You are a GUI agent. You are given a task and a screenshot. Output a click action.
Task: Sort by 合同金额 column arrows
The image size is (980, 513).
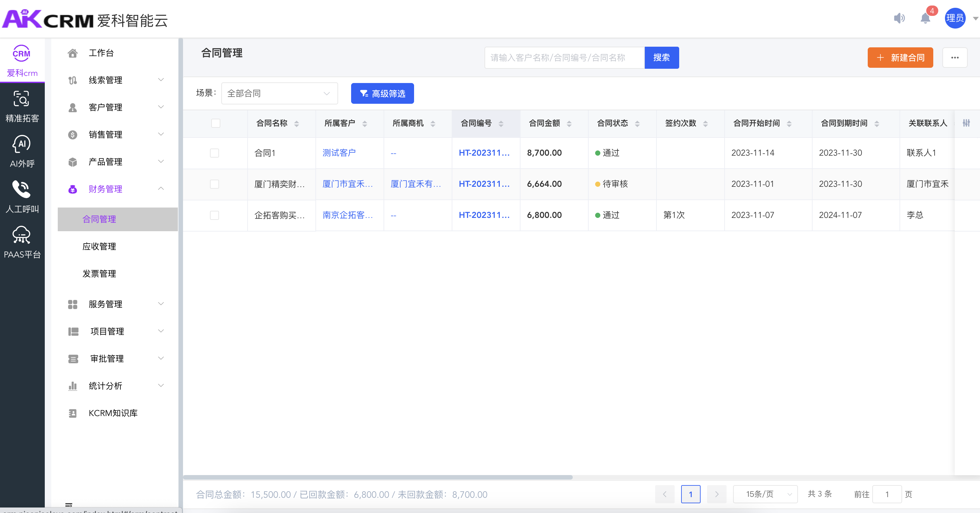(569, 124)
